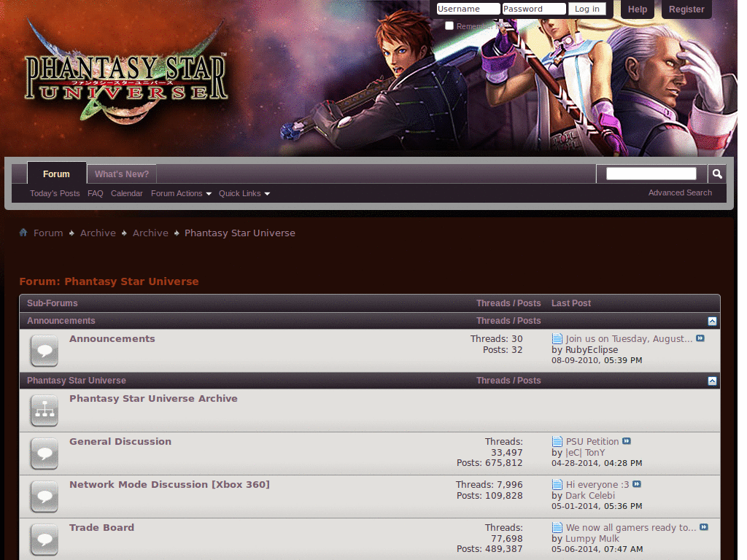Open Today's Posts

55,193
